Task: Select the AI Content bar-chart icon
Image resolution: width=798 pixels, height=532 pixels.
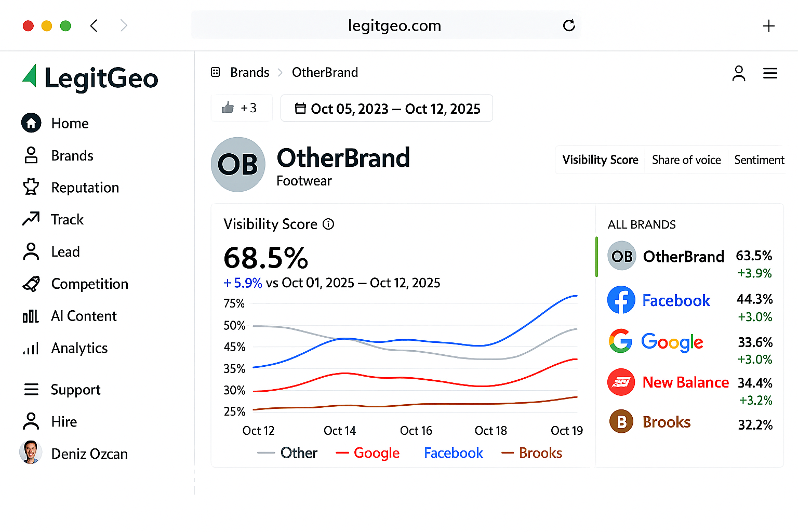Action: point(31,316)
